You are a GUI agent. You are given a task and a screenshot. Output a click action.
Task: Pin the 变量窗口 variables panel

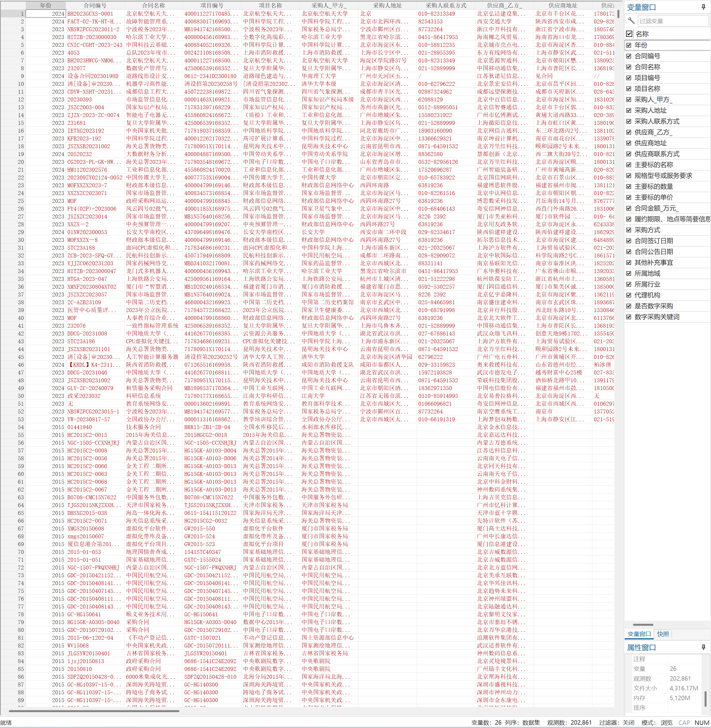(703, 7)
